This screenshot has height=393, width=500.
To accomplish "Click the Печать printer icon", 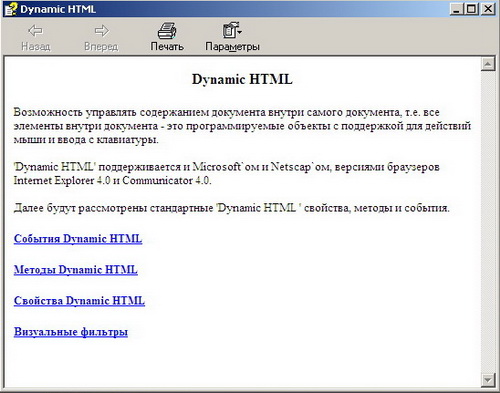I will click(167, 31).
